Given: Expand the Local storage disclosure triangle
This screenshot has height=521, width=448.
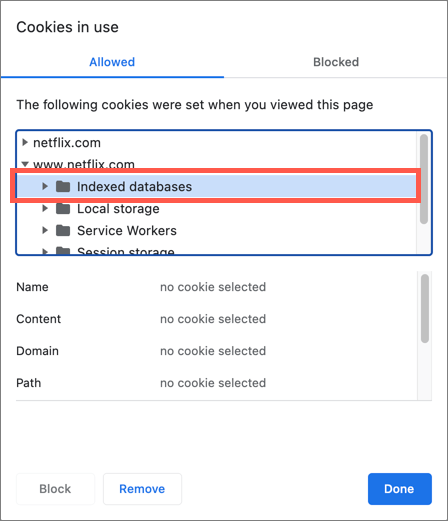Looking at the screenshot, I should 45,208.
